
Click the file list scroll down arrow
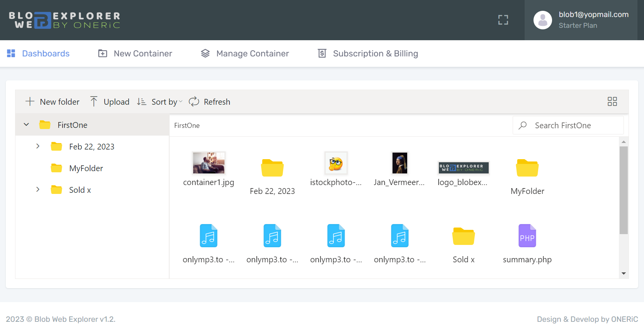coord(624,274)
